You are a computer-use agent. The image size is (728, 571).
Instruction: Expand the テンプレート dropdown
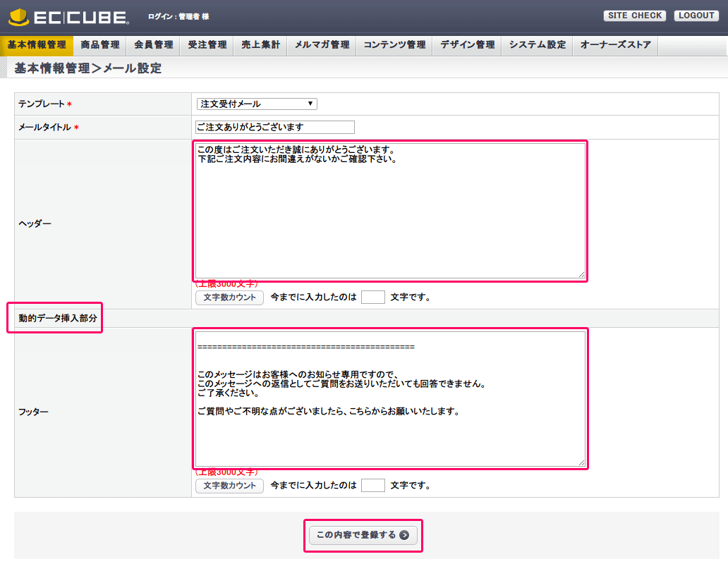tap(257, 104)
